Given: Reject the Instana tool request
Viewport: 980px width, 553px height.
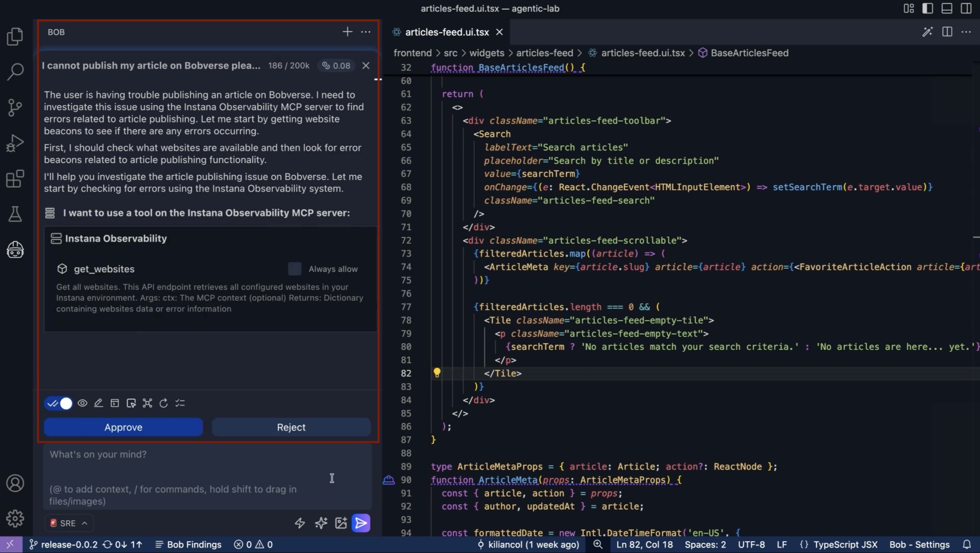Looking at the screenshot, I should (x=291, y=427).
